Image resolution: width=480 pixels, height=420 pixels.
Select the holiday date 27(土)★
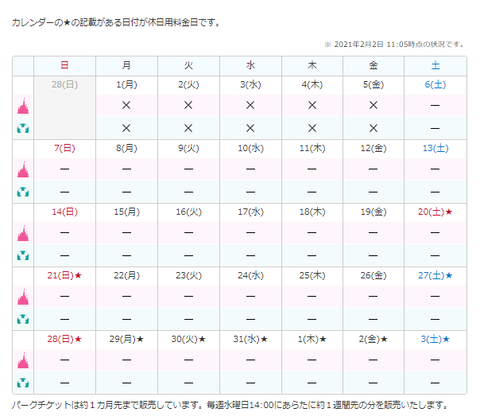click(435, 276)
